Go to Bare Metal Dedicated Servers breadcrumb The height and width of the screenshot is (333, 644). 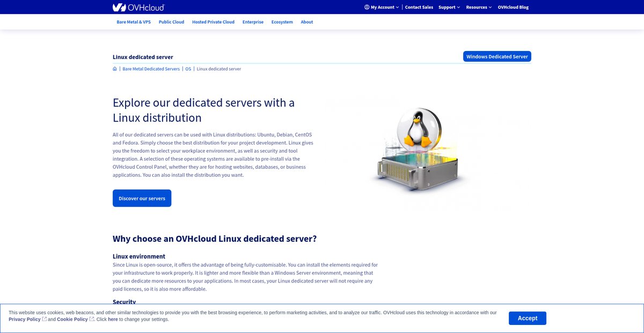tap(151, 69)
